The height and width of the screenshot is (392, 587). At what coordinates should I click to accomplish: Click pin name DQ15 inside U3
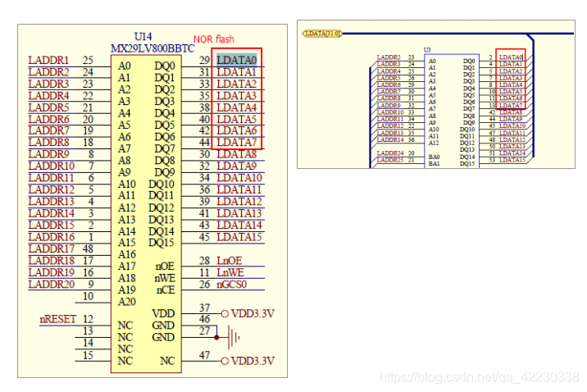pos(467,164)
